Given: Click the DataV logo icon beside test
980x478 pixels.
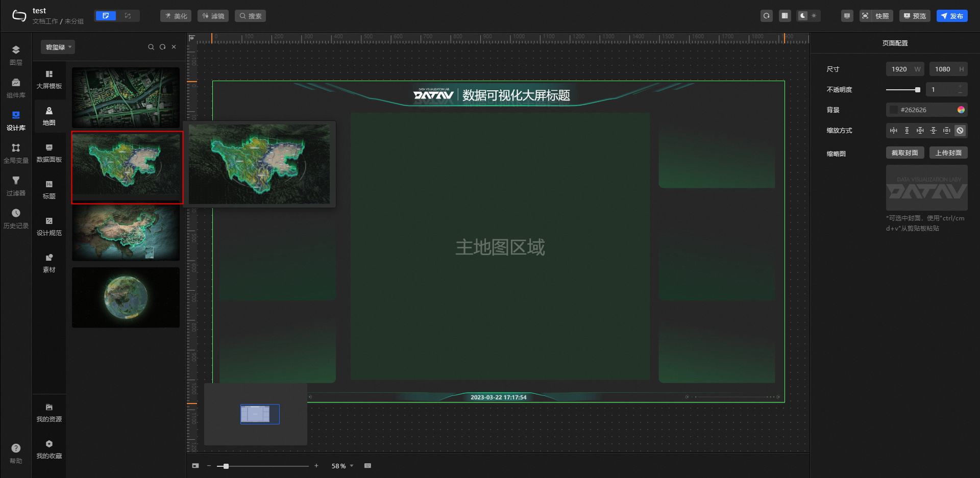Looking at the screenshot, I should click(x=19, y=16).
